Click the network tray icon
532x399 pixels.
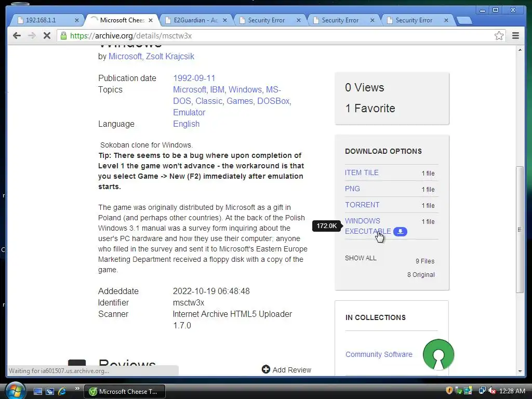[x=482, y=391]
